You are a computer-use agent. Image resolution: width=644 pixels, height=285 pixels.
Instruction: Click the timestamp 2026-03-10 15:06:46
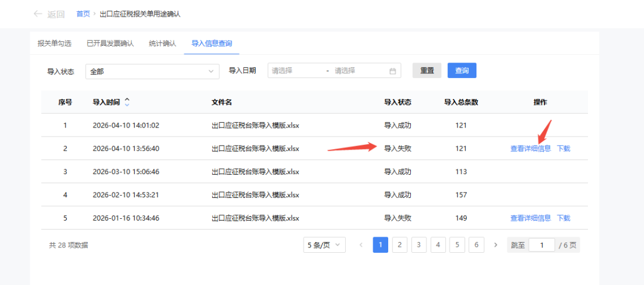[126, 172]
